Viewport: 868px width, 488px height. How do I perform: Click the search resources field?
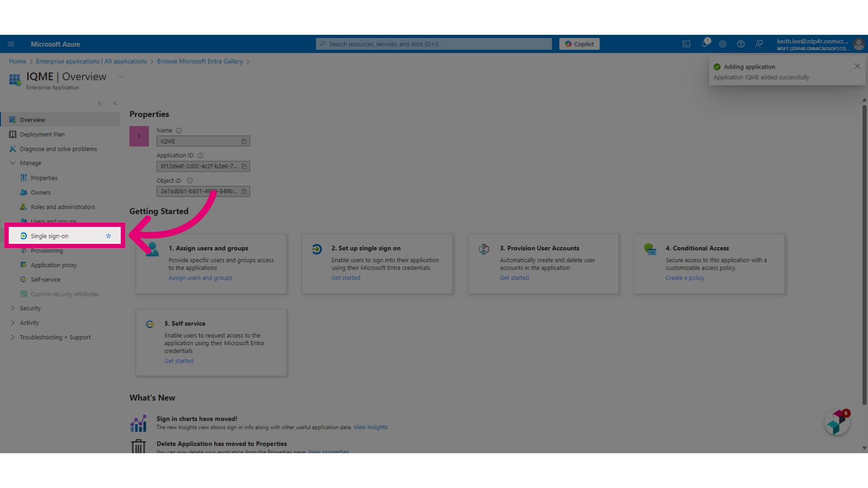434,44
